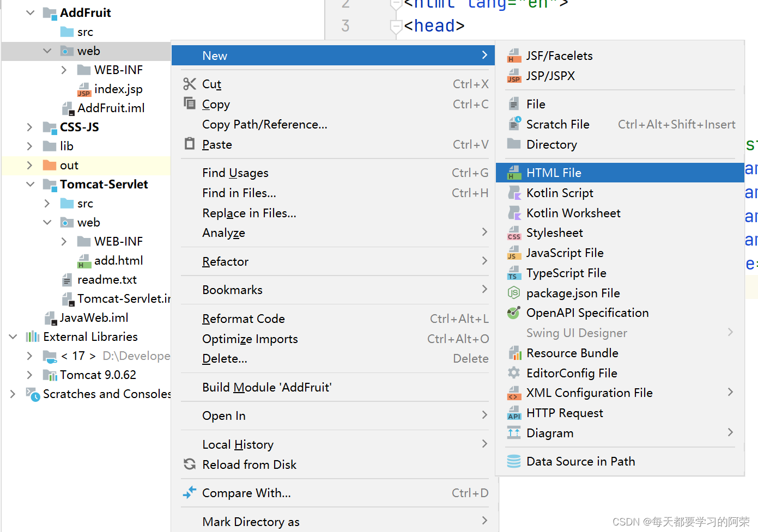
Task: Click the EditorConfig File gear icon
Action: point(514,373)
